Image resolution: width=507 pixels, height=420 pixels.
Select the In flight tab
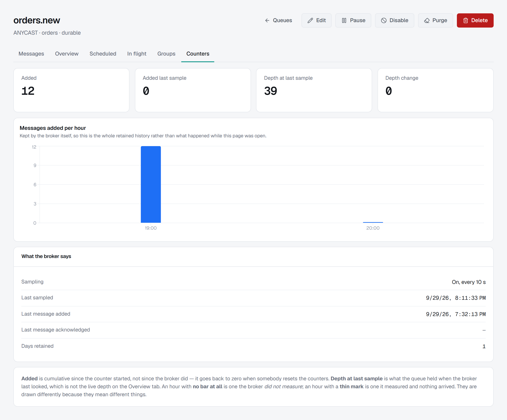coord(137,54)
